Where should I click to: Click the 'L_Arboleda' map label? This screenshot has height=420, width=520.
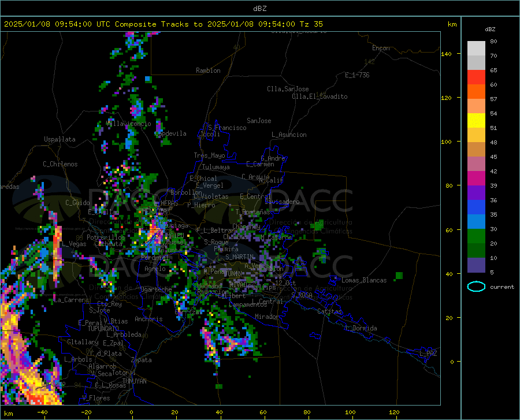[124, 334]
